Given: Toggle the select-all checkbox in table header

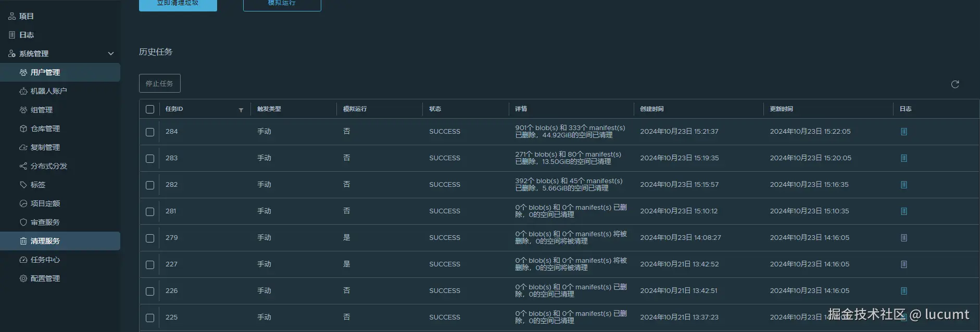Looking at the screenshot, I should (x=150, y=109).
